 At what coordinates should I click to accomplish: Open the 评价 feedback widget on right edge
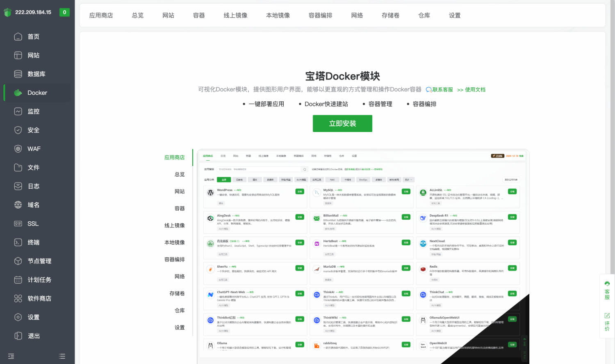[607, 322]
